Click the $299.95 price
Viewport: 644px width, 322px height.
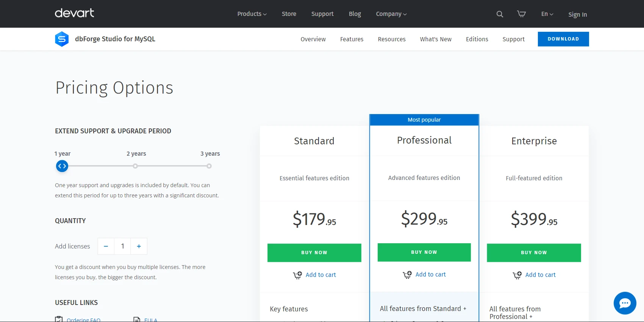[424, 219]
